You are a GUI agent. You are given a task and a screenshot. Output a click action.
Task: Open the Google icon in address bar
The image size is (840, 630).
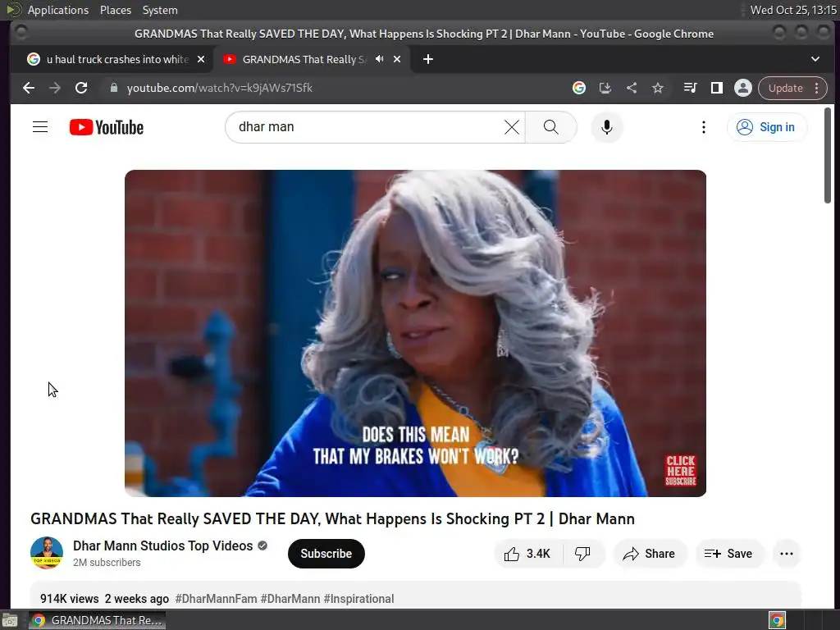coord(579,88)
